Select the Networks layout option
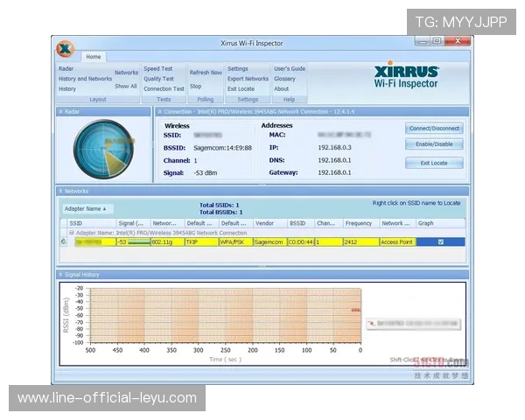Viewport: 525px width, 420px height. click(x=126, y=73)
